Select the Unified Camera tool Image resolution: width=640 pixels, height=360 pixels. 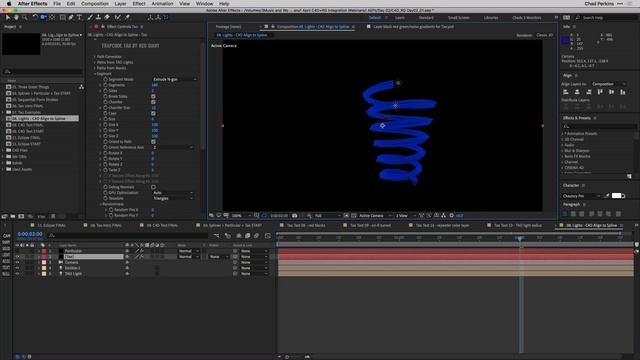pyautogui.click(x=43, y=18)
